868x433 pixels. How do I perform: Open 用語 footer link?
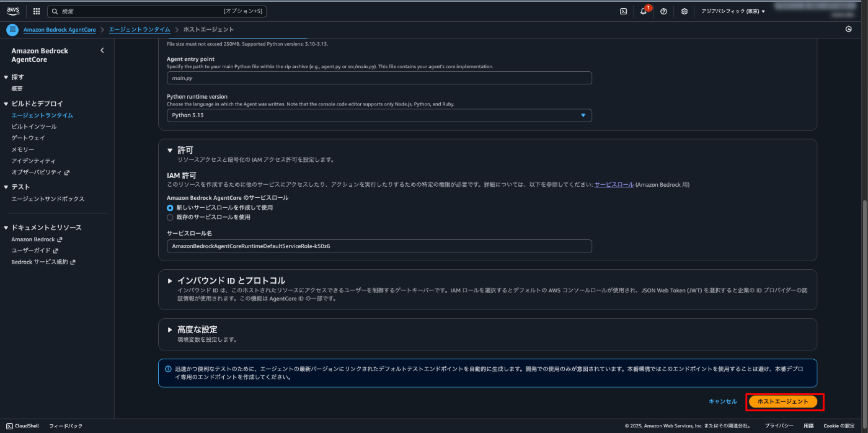coord(808,426)
